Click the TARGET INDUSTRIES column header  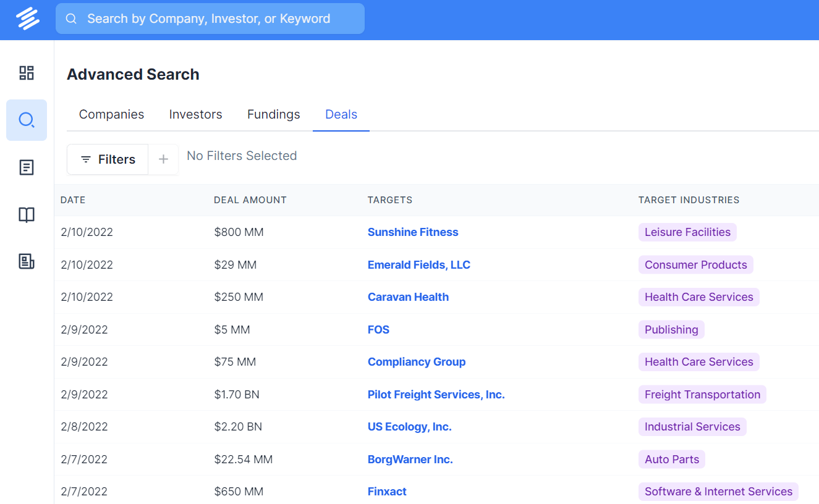click(689, 200)
